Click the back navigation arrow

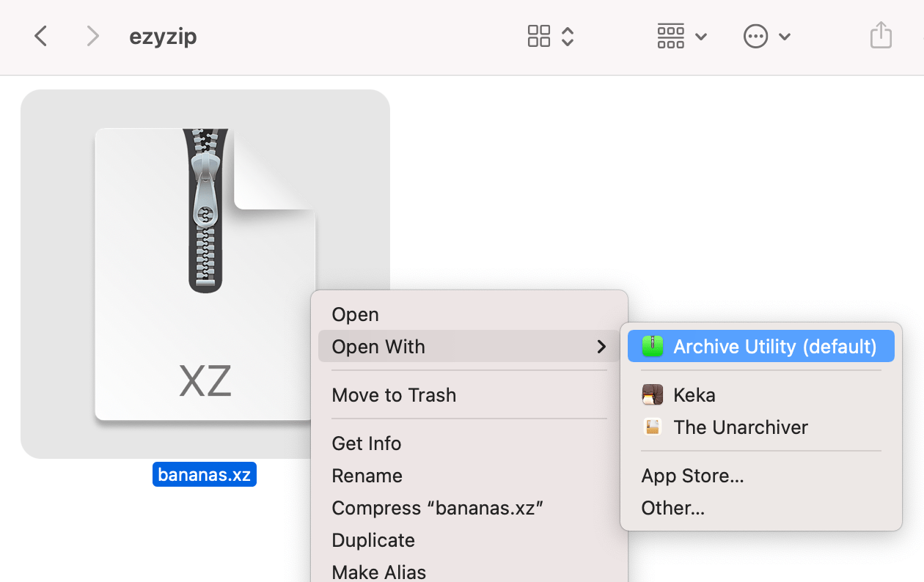40,35
